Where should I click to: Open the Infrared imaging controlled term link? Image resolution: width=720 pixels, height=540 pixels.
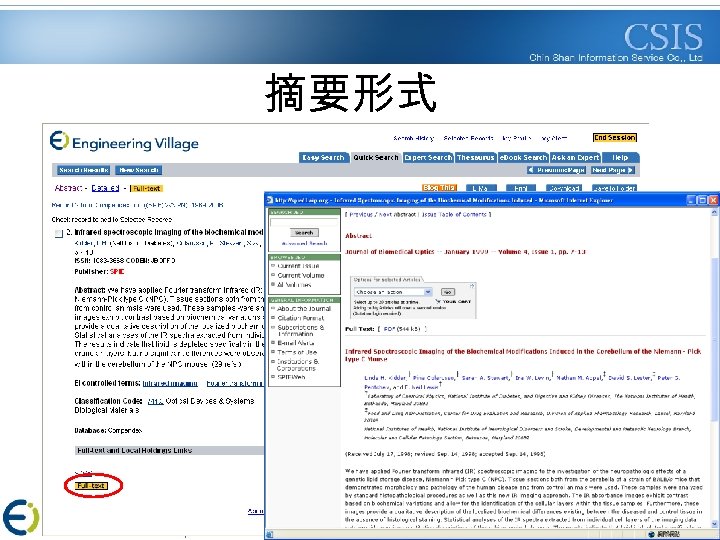point(170,383)
